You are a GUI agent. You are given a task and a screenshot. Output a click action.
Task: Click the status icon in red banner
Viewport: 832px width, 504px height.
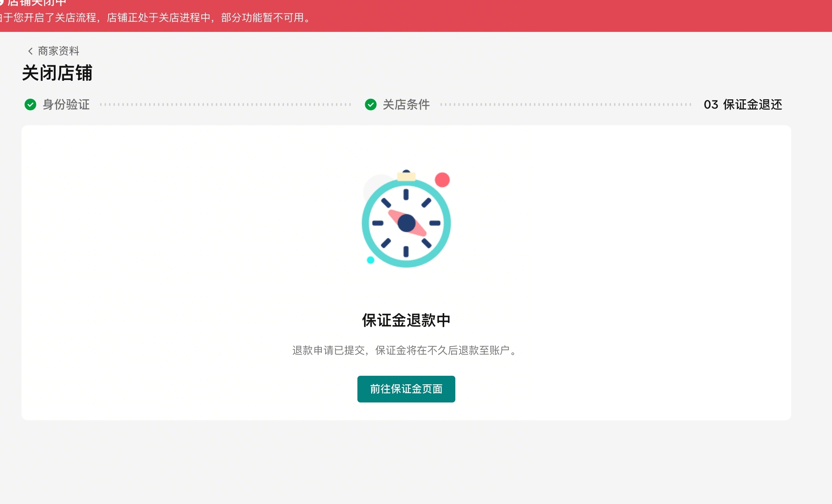tap(1, 2)
